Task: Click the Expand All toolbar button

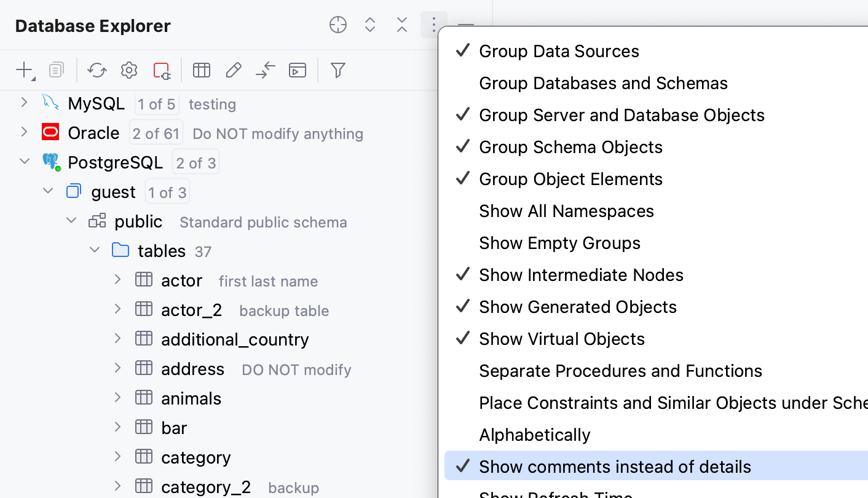Action: tap(370, 25)
